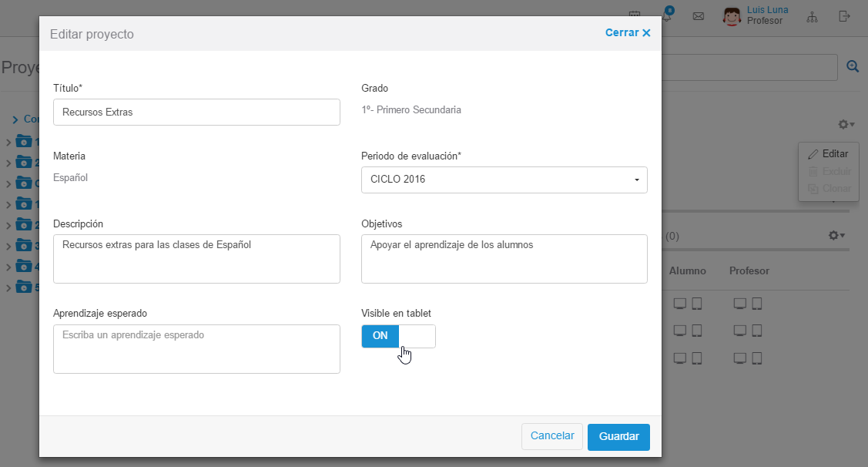This screenshot has height=467, width=868.
Task: Click Luis Luna's profile avatar
Action: pos(732,16)
